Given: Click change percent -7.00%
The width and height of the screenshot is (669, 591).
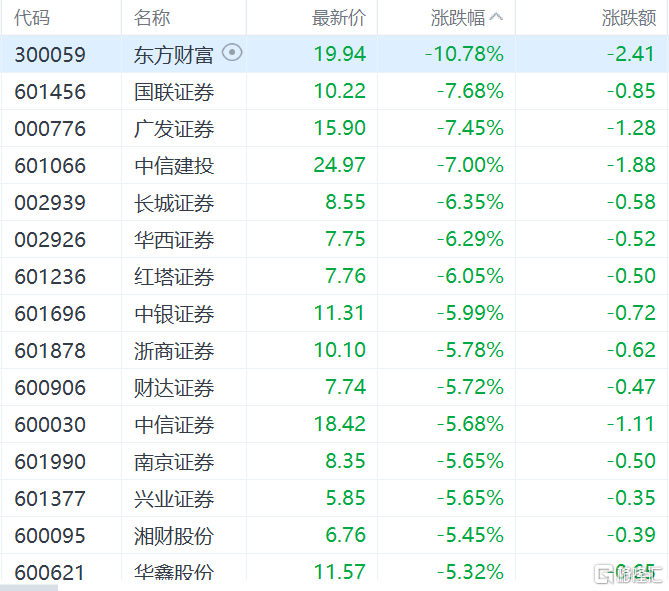Looking at the screenshot, I should point(470,165).
